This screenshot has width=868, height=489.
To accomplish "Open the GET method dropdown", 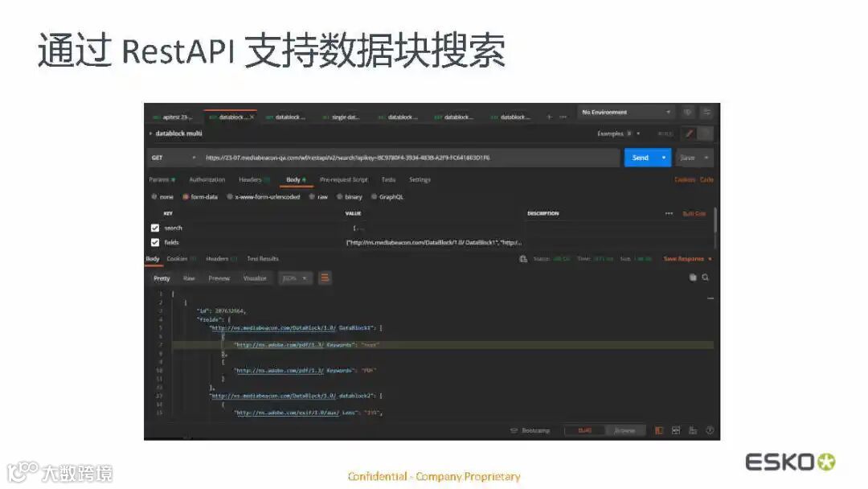I will (174, 158).
